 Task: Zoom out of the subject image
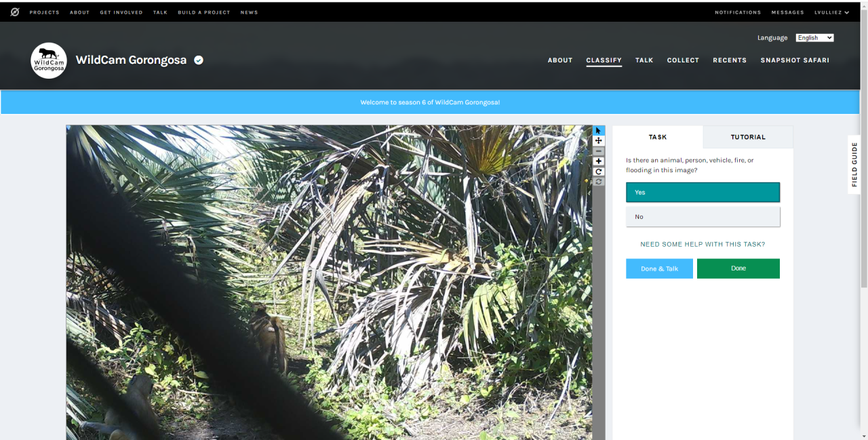[x=599, y=151]
